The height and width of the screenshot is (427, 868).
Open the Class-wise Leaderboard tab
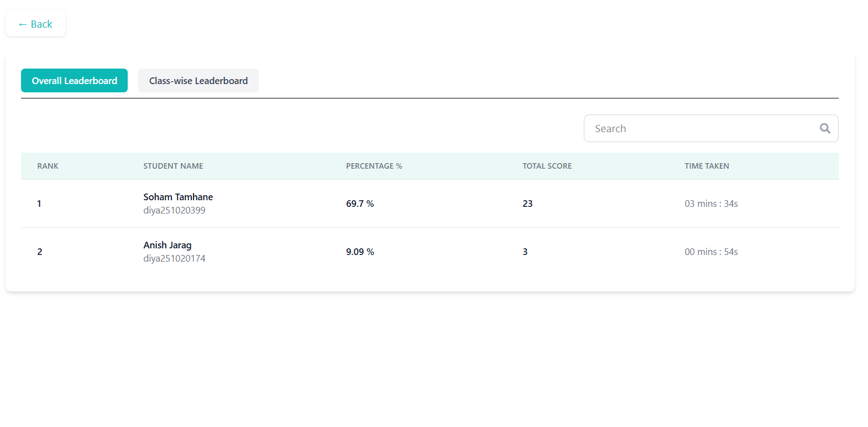coord(198,81)
